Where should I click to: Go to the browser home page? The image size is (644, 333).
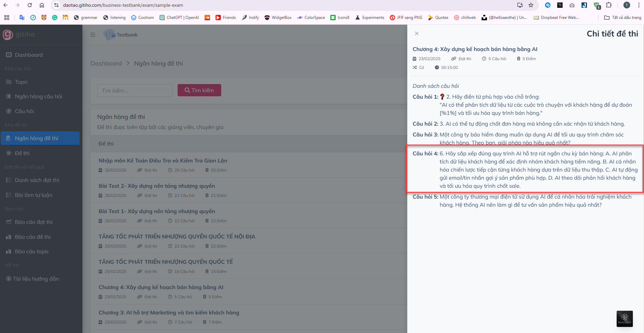coord(42,5)
